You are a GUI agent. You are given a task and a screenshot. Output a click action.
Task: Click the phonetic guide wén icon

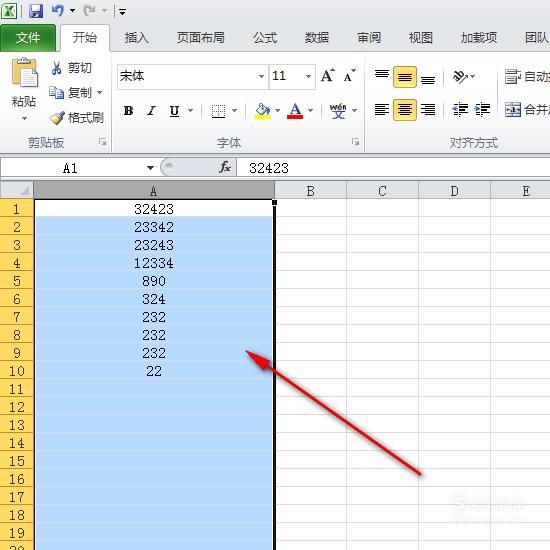point(338,111)
